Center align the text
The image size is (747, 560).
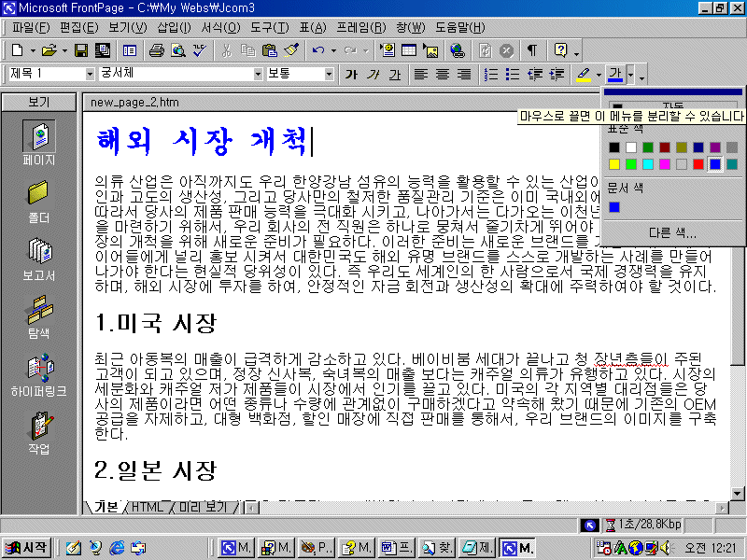point(443,75)
